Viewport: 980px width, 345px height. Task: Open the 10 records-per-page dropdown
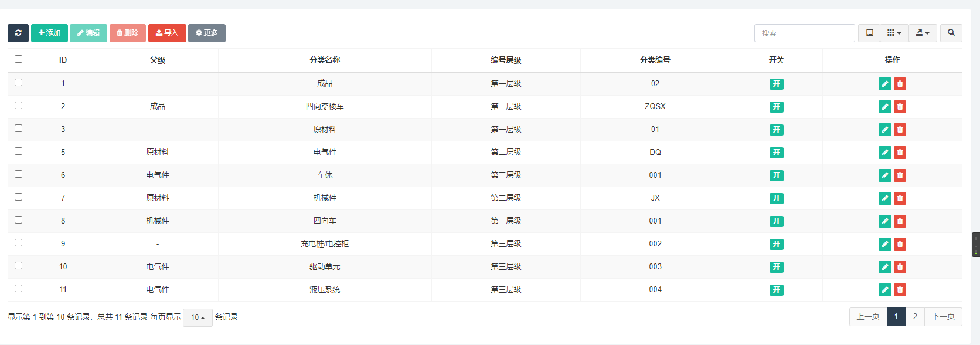click(198, 317)
